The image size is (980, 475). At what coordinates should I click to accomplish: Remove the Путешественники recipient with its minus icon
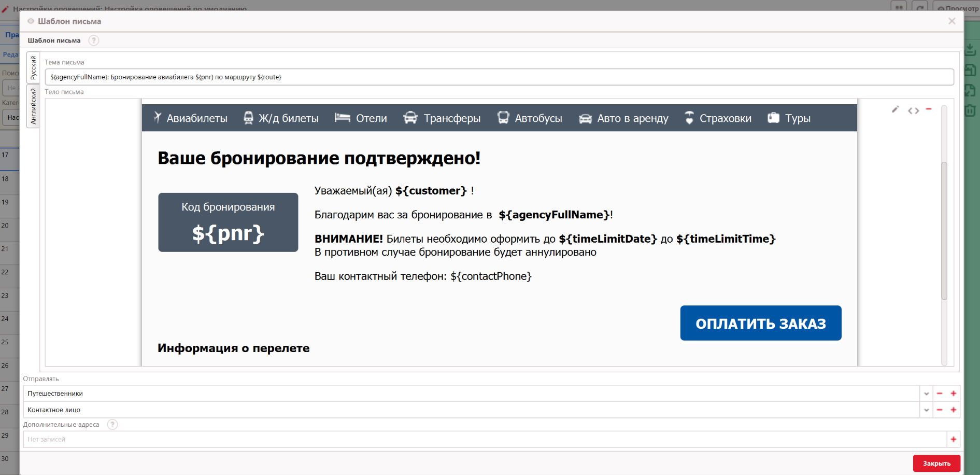(940, 394)
